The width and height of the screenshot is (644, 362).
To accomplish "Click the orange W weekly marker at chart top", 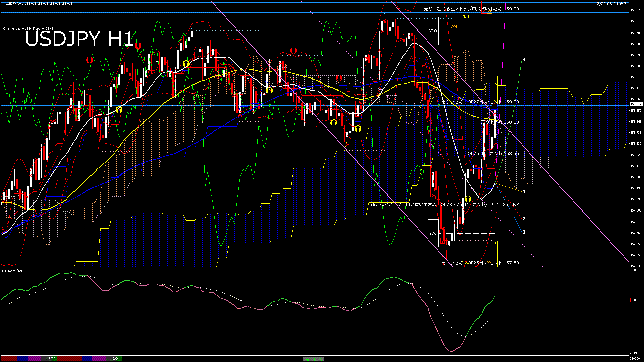I will click(489, 11).
